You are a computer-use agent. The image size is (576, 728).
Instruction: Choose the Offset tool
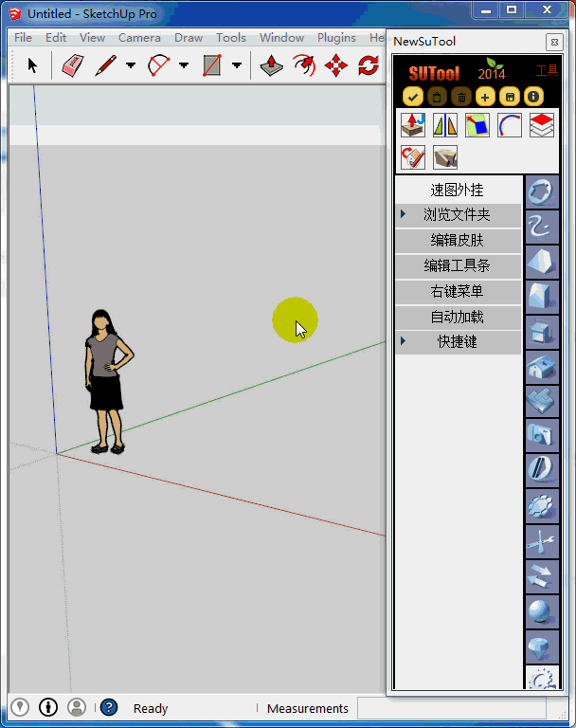304,65
